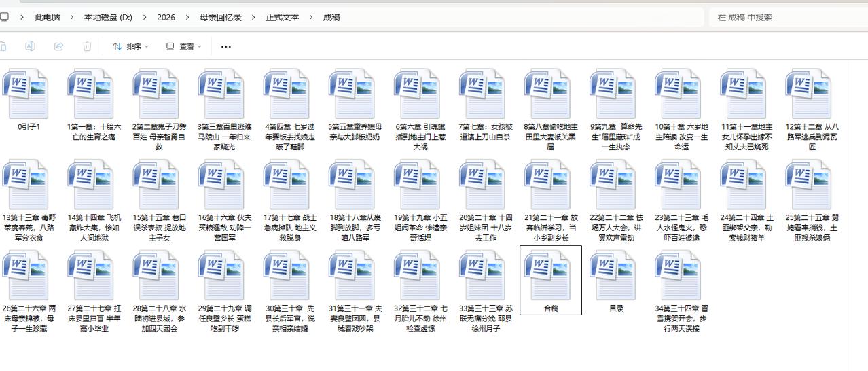Click the file name starting 21第二十一章 放弃临沂学习
868x371 pixels.
(x=551, y=228)
